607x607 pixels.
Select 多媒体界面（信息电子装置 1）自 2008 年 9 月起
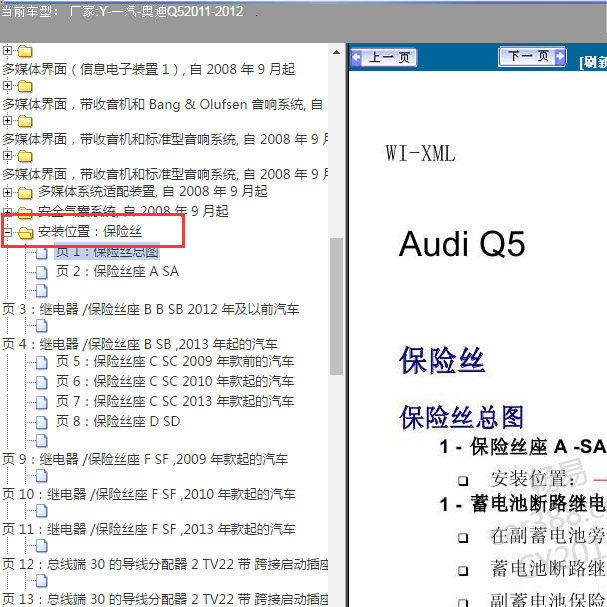(x=149, y=69)
